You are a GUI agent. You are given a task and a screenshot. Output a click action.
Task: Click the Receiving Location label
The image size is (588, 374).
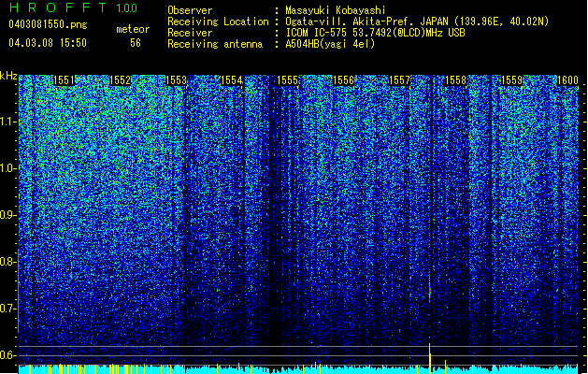coord(218,22)
